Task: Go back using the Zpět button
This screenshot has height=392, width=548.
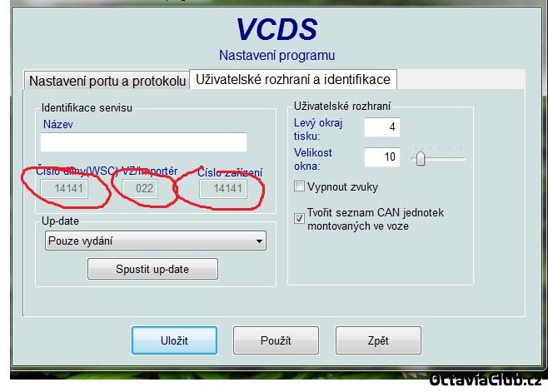Action: pos(377,340)
